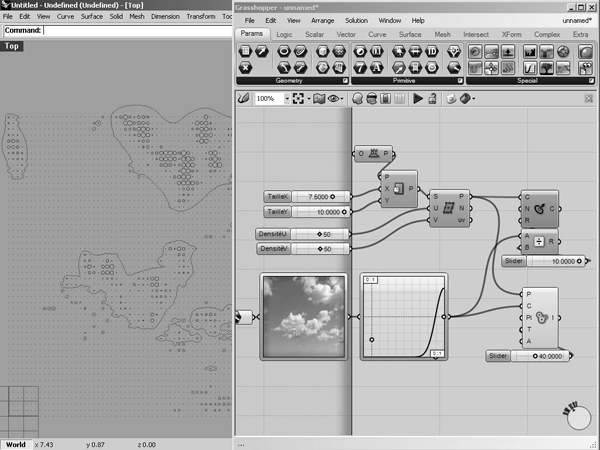Click the Graph Mapper curve component
Screen dimensions: 600x450
tap(404, 317)
